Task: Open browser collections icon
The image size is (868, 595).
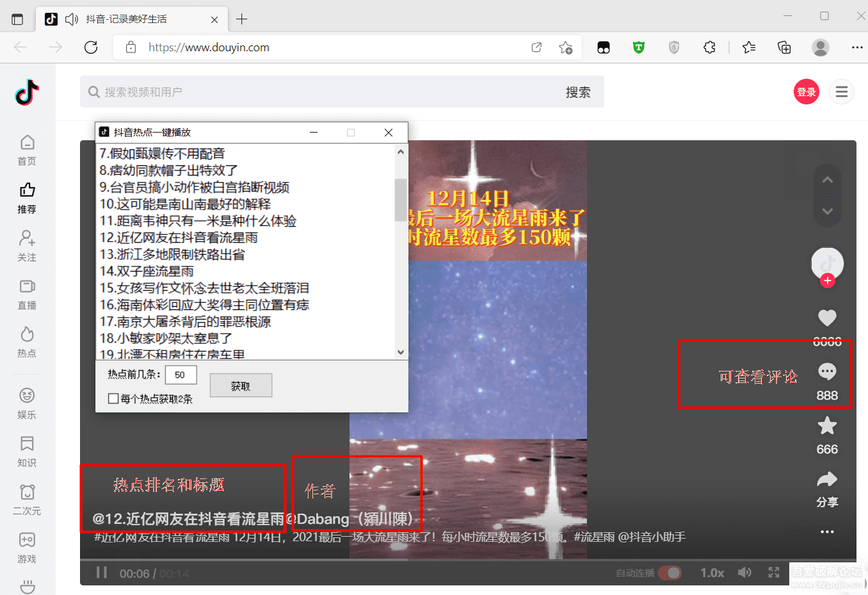Action: click(784, 47)
